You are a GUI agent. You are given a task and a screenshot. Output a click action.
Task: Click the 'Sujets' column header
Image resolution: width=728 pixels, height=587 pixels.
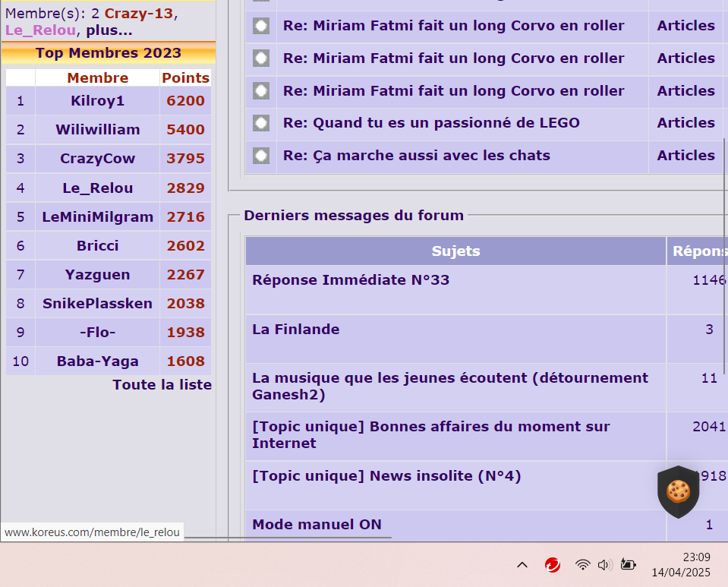click(455, 251)
